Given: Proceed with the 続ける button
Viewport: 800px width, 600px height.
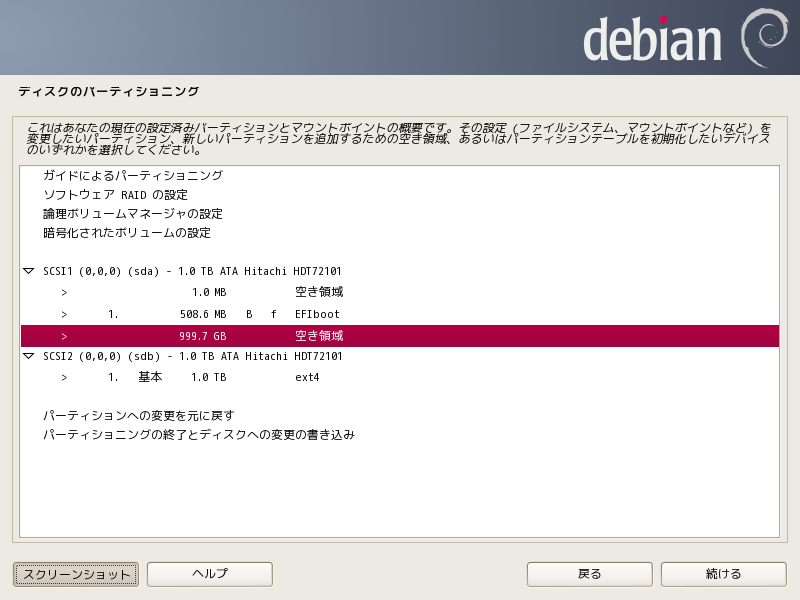Looking at the screenshot, I should click(723, 574).
